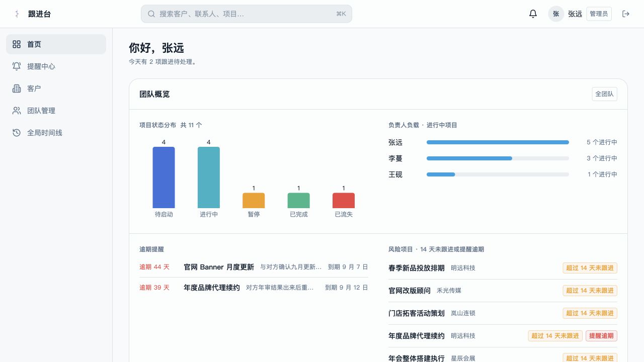The height and width of the screenshot is (362, 644).
Task: Click the 已流失 red bar in chart
Action: (344, 201)
